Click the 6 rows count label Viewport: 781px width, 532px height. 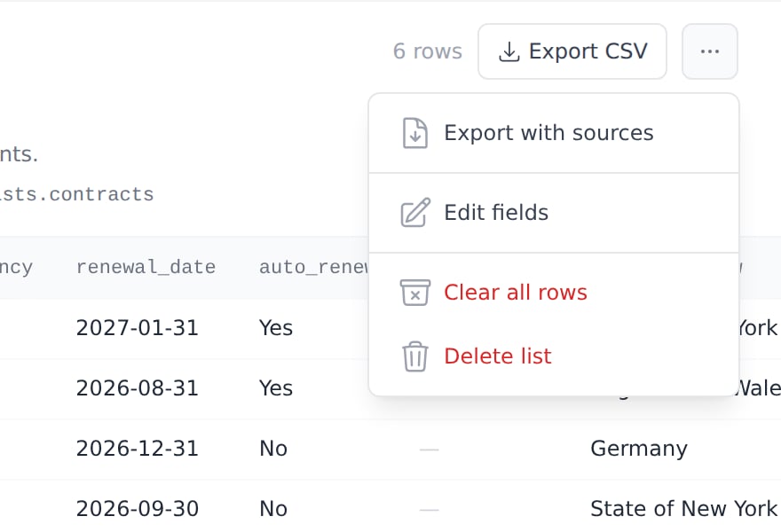pyautogui.click(x=428, y=51)
